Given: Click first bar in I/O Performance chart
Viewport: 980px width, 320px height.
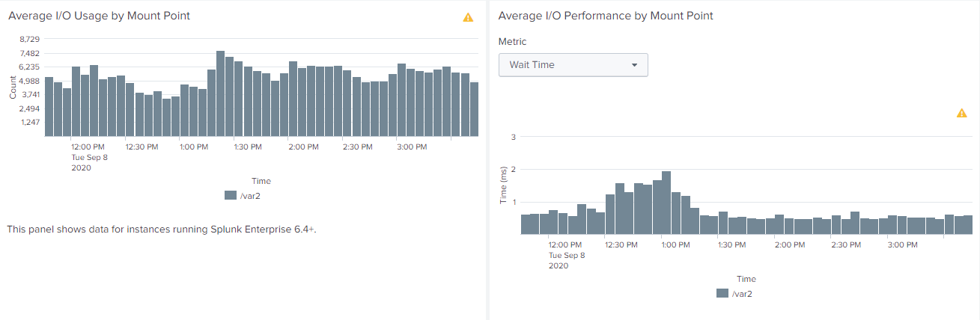Looking at the screenshot, I should (525, 224).
